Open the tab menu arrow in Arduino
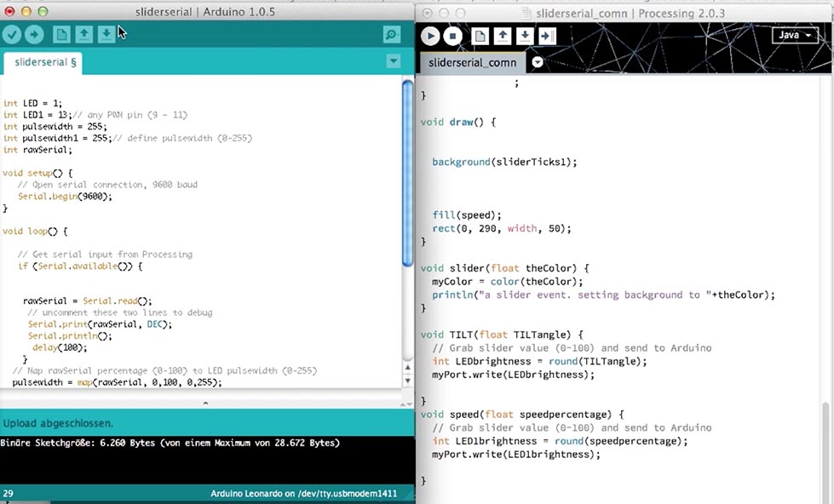834x504 pixels. (x=394, y=61)
